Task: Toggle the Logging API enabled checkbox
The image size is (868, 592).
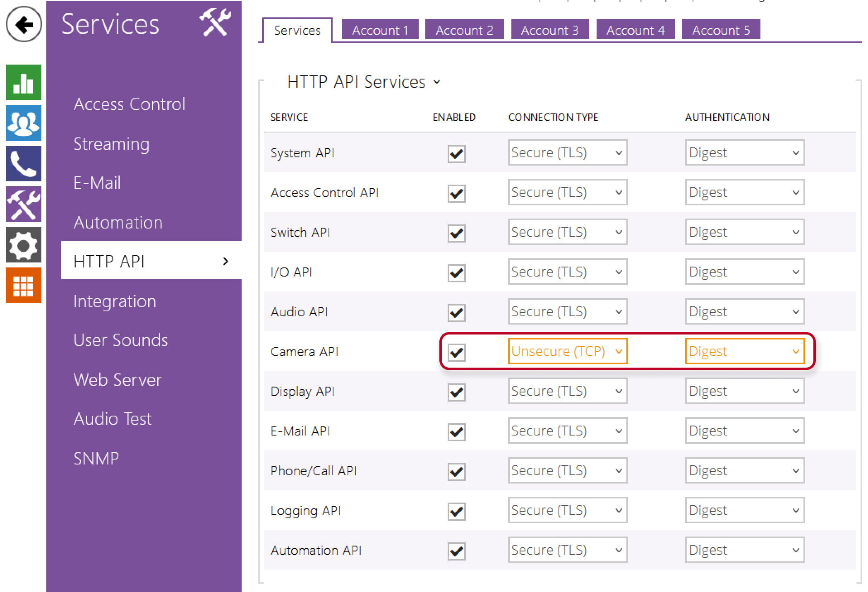Action: pos(457,511)
